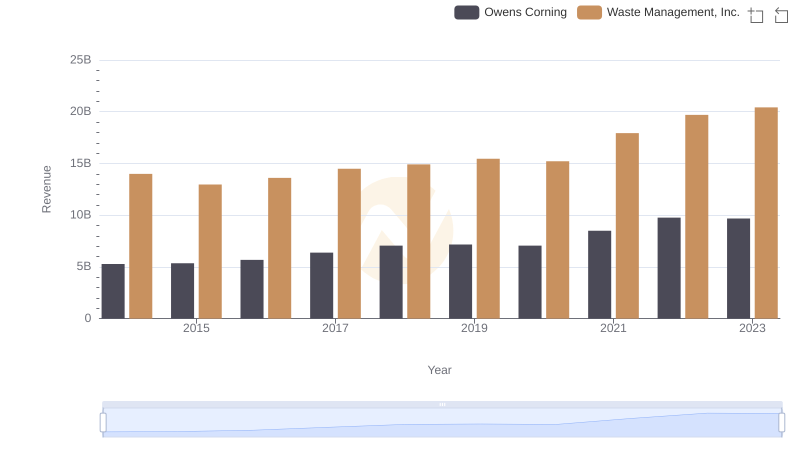The height and width of the screenshot is (461, 800).
Task: Click Waste Management bar for 2017
Action: pyautogui.click(x=349, y=244)
